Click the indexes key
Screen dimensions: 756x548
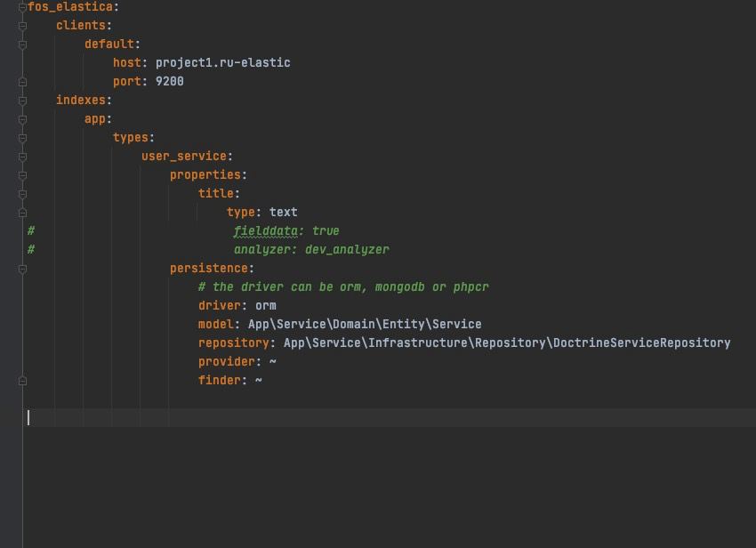point(81,100)
